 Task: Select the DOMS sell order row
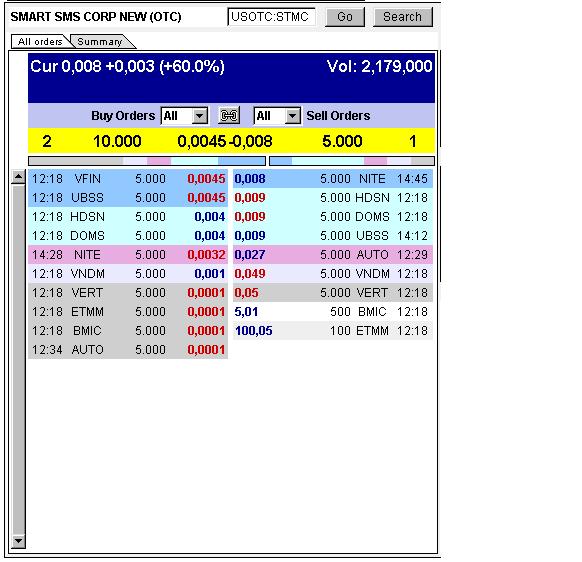[333, 217]
